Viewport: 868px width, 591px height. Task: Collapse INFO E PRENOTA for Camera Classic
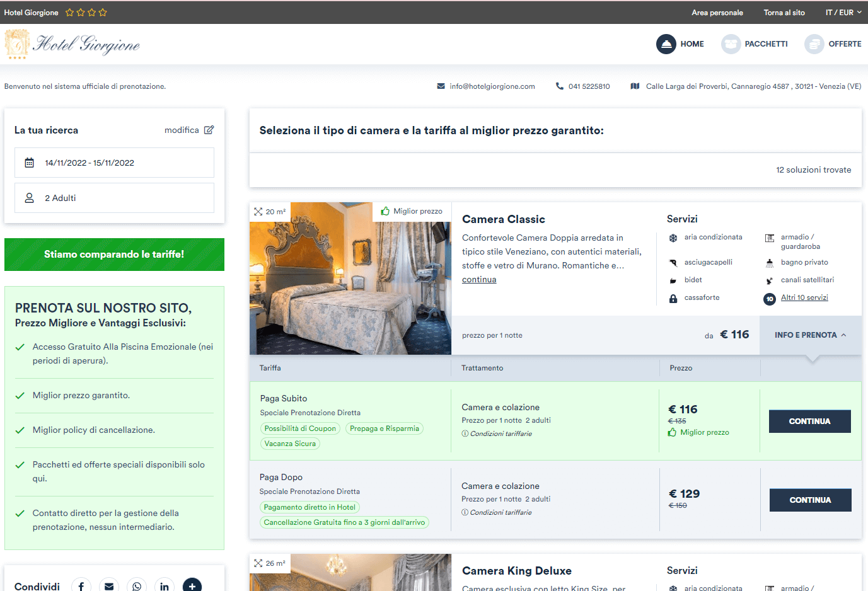pos(811,335)
